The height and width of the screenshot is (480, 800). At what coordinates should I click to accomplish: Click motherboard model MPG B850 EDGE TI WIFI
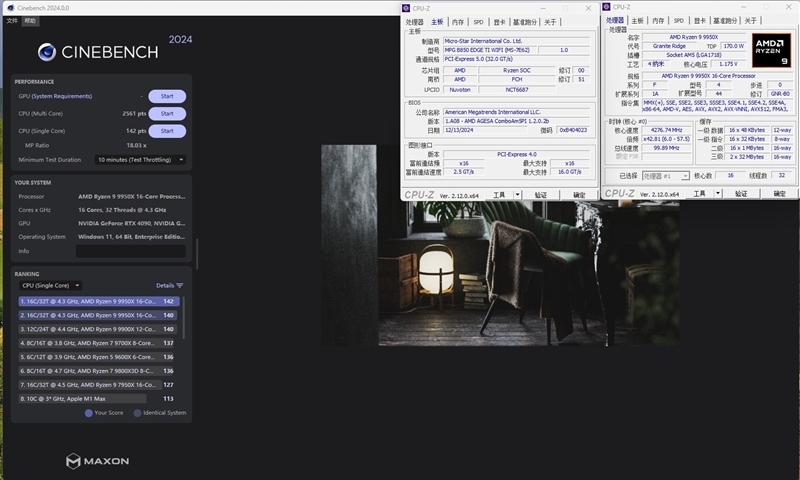pyautogui.click(x=489, y=50)
